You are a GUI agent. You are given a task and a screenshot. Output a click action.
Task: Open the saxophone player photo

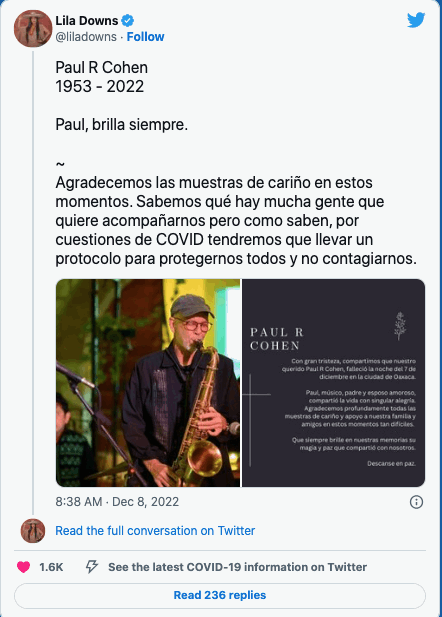pos(148,382)
